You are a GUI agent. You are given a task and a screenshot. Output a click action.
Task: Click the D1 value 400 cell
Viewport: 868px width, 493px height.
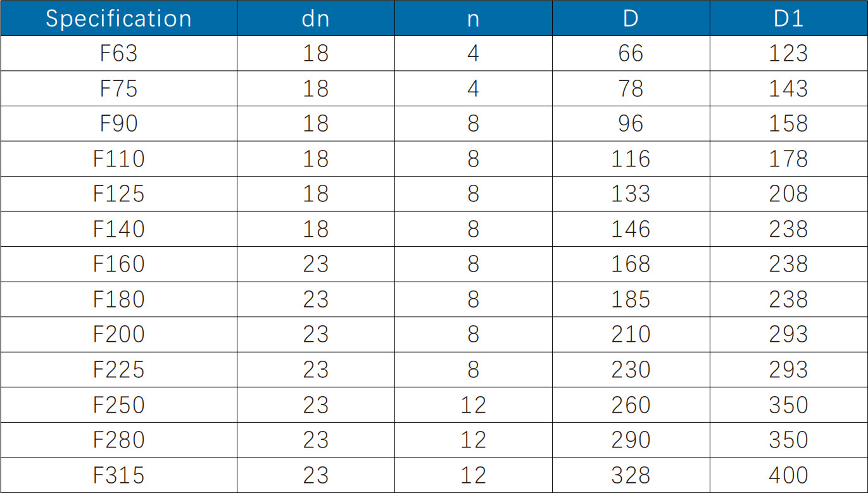[x=788, y=475]
